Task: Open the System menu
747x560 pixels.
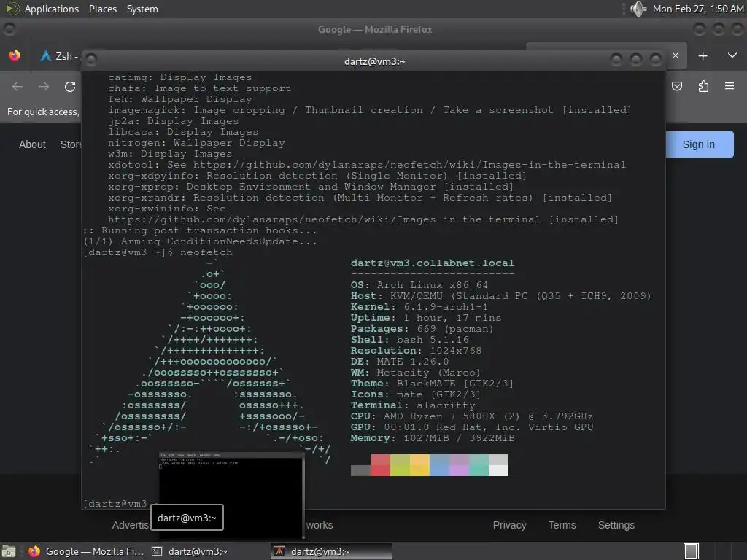Action: pyautogui.click(x=142, y=9)
